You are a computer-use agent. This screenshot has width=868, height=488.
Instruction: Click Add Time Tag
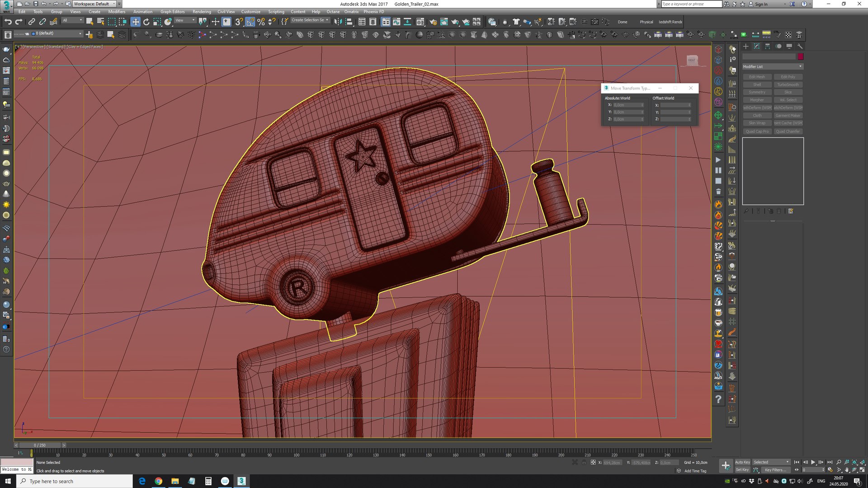coord(695,471)
